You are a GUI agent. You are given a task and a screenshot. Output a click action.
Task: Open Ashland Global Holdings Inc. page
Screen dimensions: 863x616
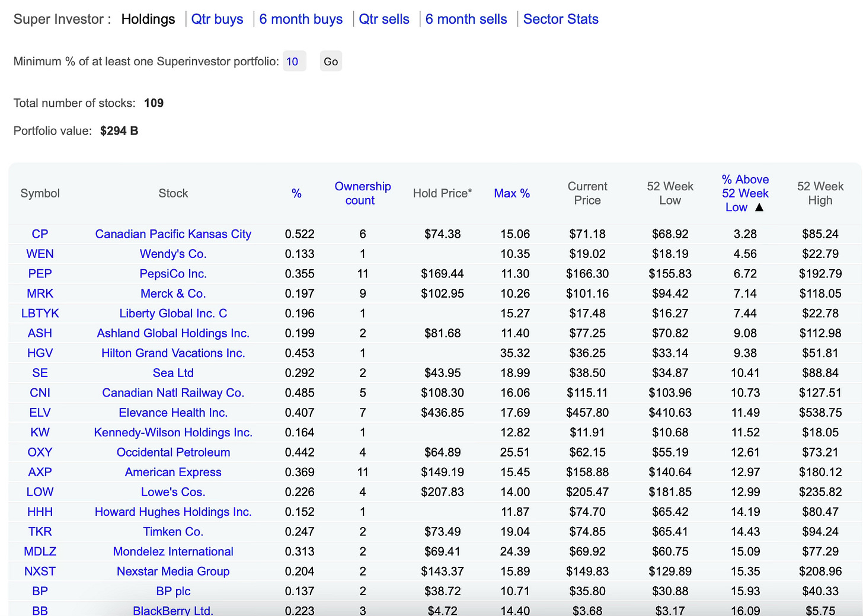[x=173, y=333]
